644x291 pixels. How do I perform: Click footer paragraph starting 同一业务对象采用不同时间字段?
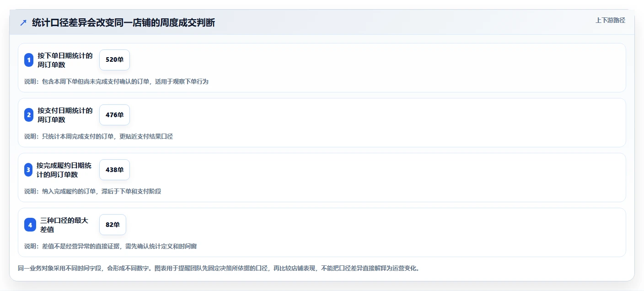(218, 268)
